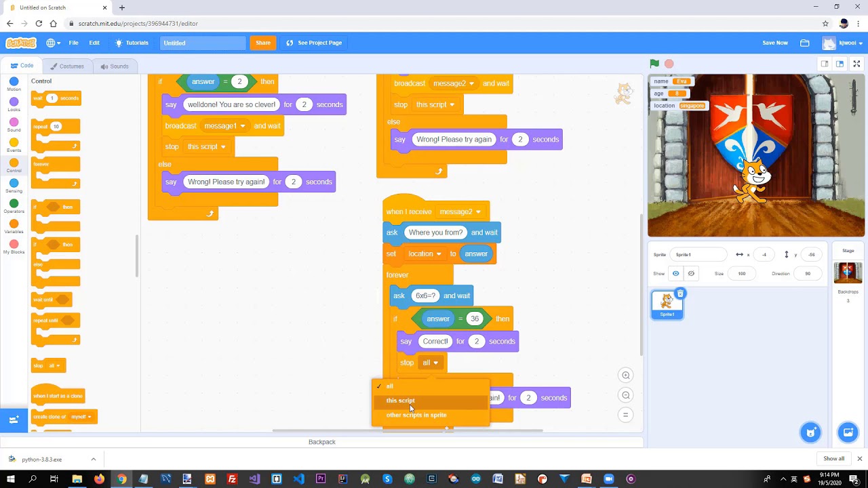The height and width of the screenshot is (488, 868).
Task: Select the Sprite1 thumbnail
Action: (667, 304)
